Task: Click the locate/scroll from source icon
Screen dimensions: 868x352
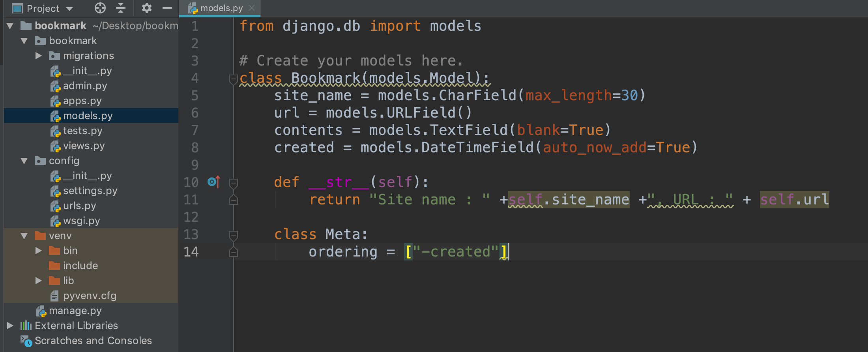Action: pyautogui.click(x=100, y=8)
